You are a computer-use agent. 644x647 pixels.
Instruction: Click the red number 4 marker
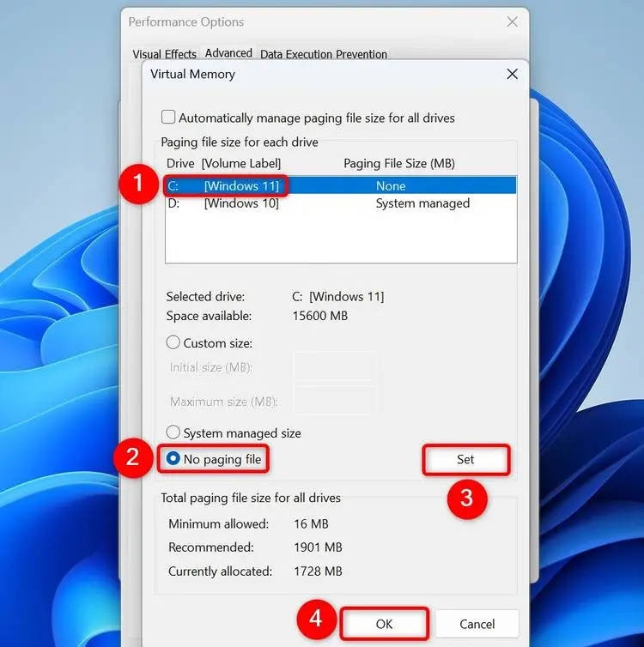pyautogui.click(x=316, y=619)
